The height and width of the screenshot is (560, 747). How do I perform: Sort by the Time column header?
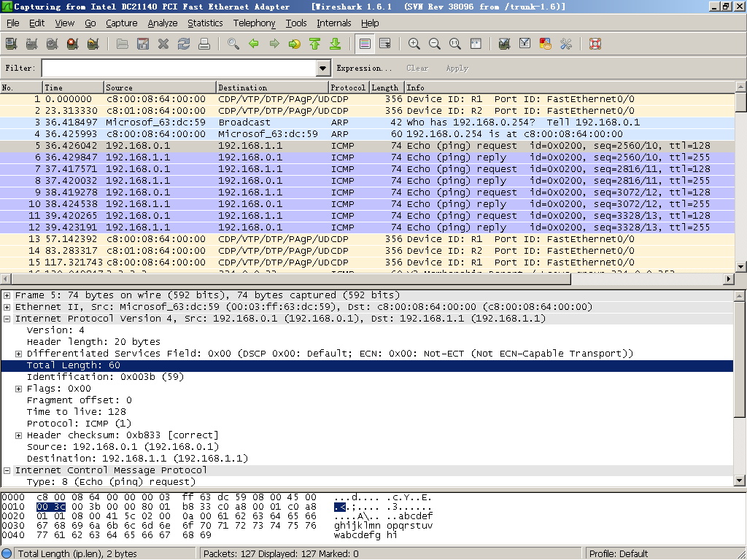tap(73, 87)
